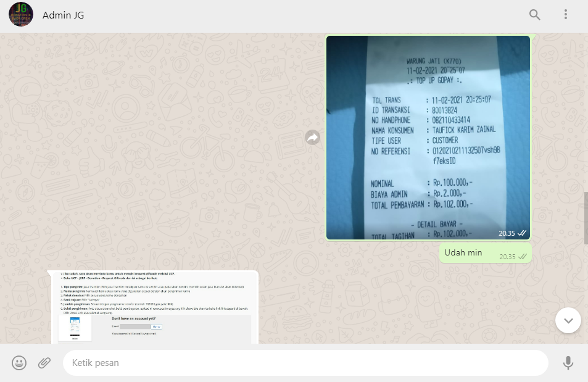Open the emoji picker

pos(19,363)
